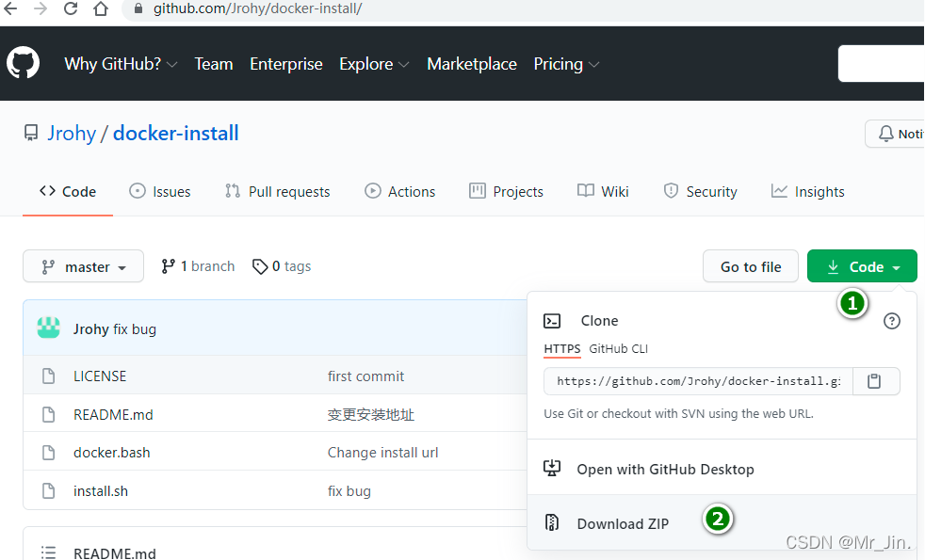This screenshot has width=925, height=560.
Task: Open the Security tab
Action: [700, 192]
